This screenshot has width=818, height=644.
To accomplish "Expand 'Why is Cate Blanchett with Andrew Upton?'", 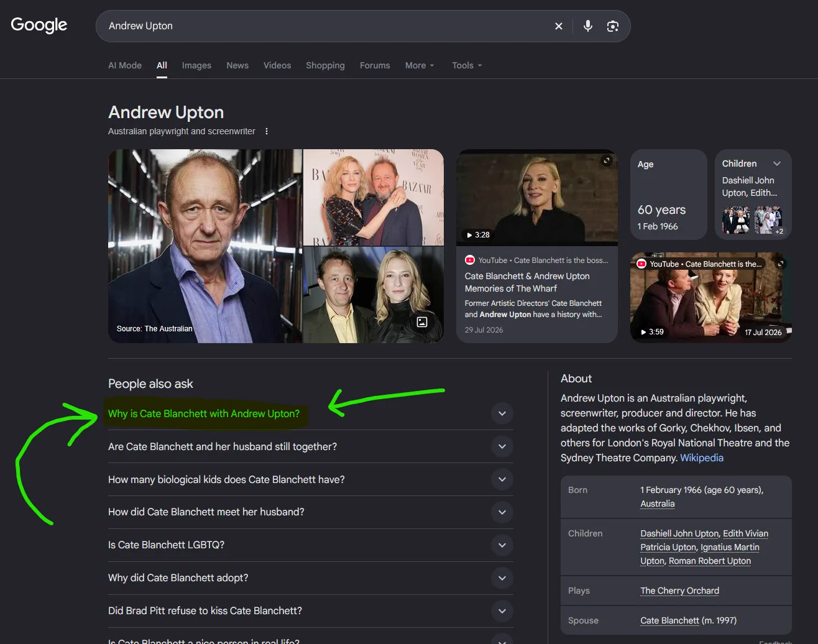I will pyautogui.click(x=502, y=413).
